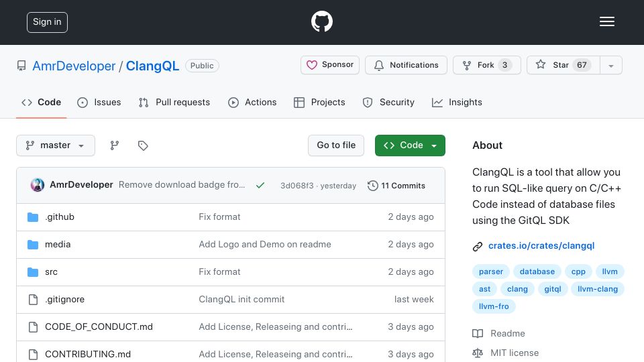Click the GitHub Octocat logo
The height and width of the screenshot is (362, 644).
[321, 21]
